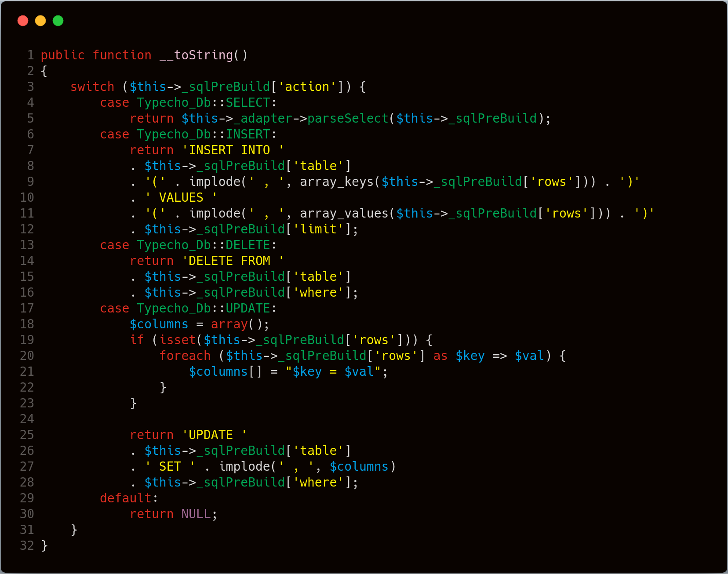Viewport: 728px width, 574px height.
Task: Click array_keys on line 9
Action: tap(337, 182)
